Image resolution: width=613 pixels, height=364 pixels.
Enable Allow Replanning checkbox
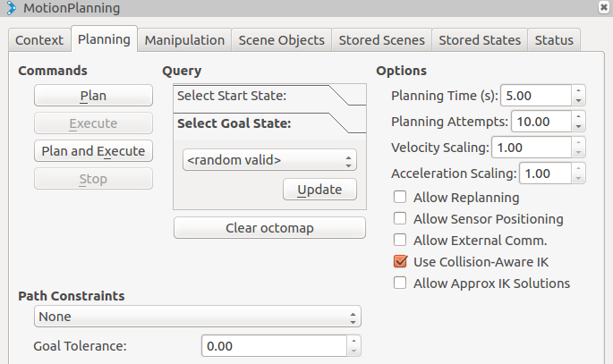[400, 198]
